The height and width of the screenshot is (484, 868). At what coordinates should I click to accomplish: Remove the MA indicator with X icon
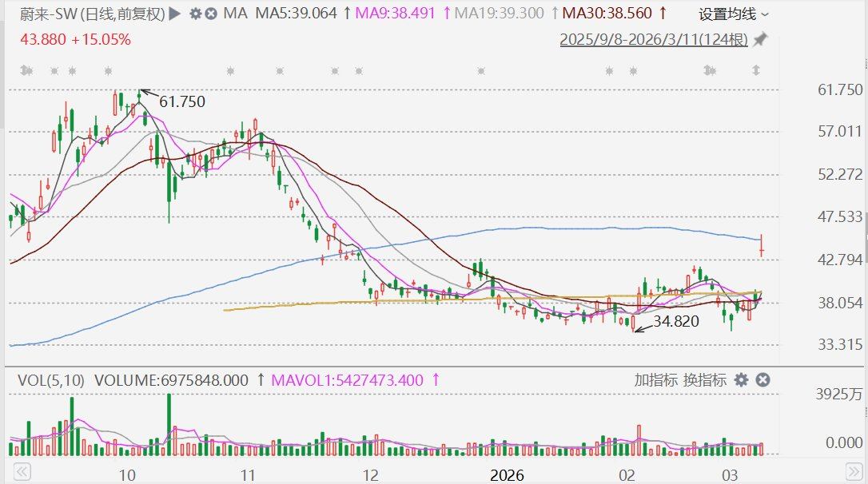click(x=210, y=14)
